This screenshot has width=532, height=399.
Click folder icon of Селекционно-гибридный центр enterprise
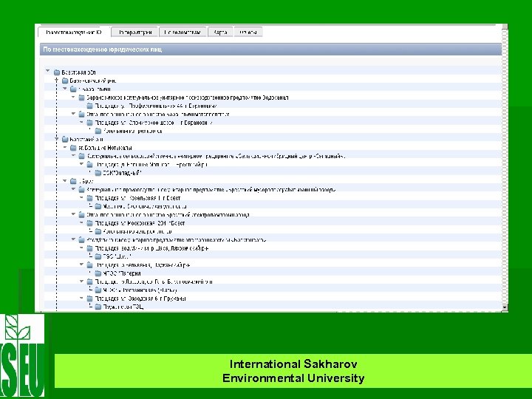click(x=82, y=157)
